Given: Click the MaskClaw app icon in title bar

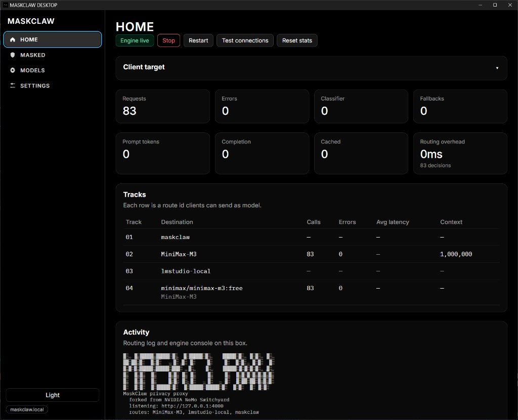Looking at the screenshot, I should (5, 5).
